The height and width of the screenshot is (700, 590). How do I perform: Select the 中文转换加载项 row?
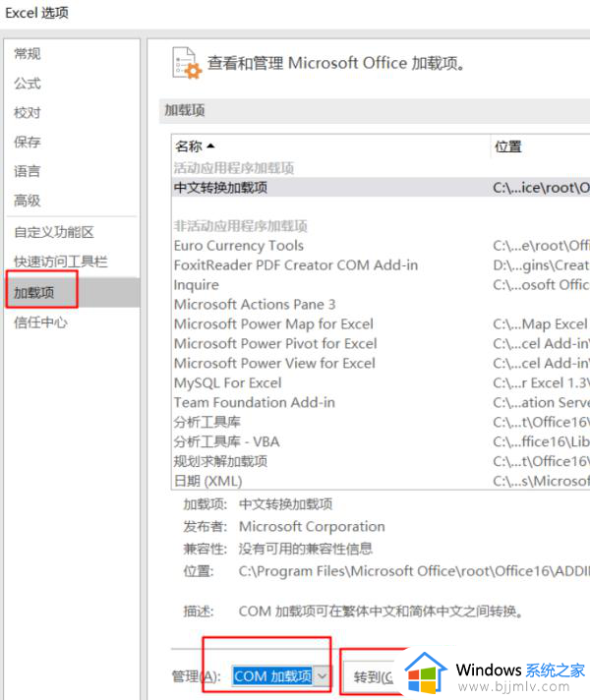tap(381, 188)
